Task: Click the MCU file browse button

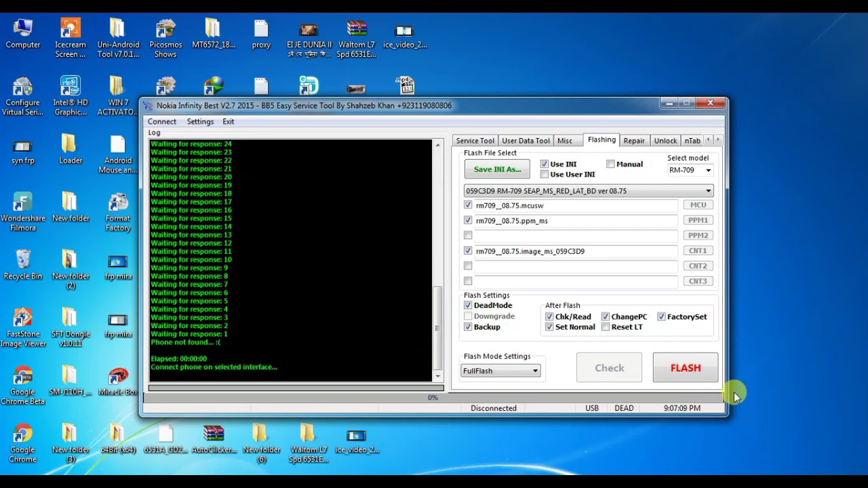Action: [698, 205]
